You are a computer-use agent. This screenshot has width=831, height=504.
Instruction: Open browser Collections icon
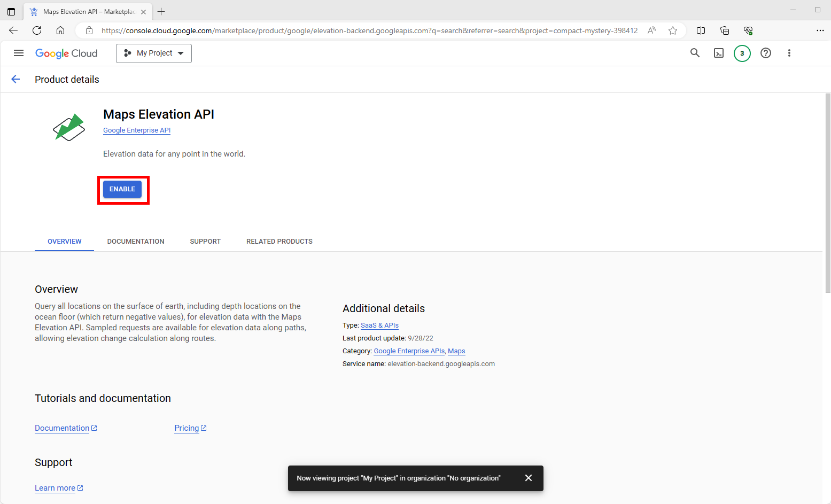tap(725, 30)
